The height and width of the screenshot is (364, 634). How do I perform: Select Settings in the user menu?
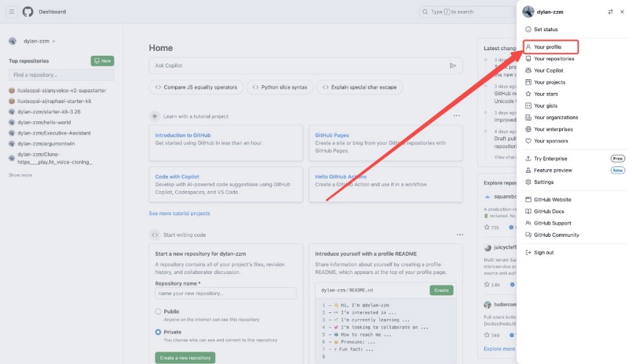[x=544, y=182]
